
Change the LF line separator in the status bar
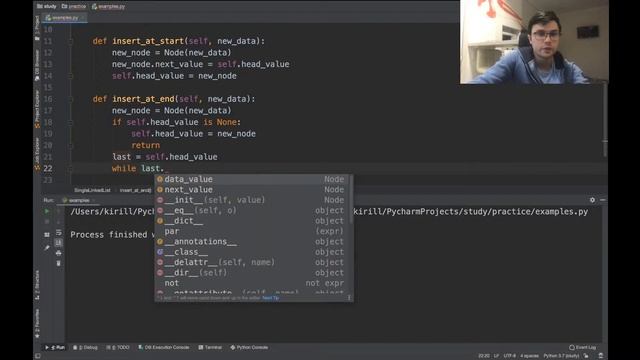click(x=496, y=356)
